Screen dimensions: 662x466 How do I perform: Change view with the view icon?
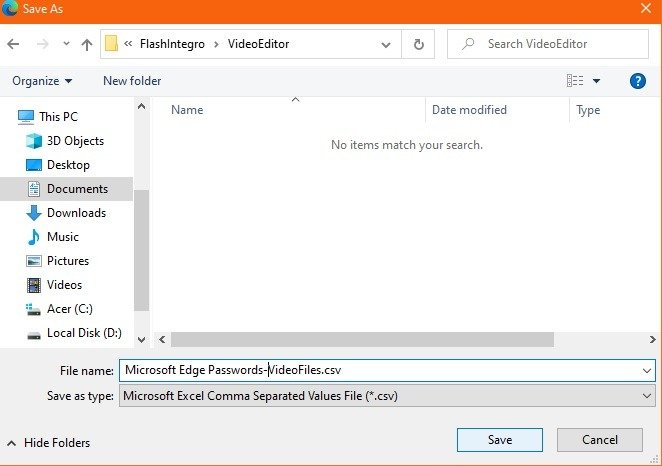(x=575, y=80)
